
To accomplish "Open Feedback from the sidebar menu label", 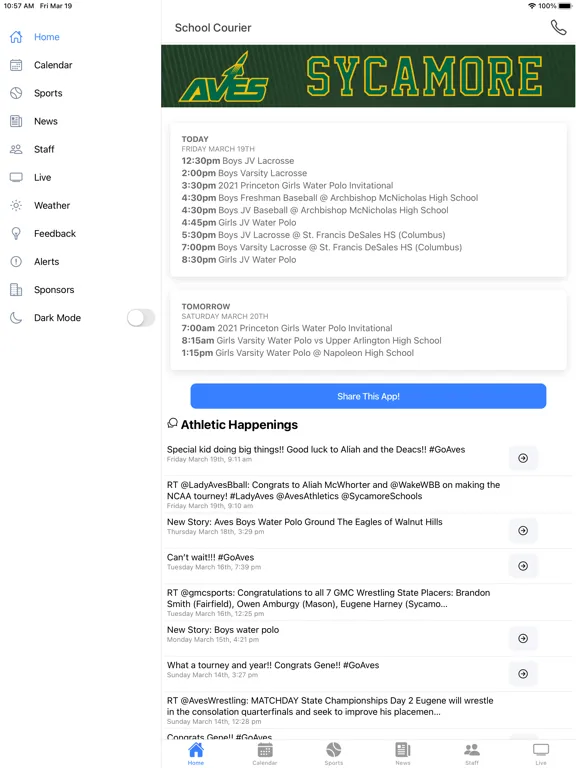I will click(x=55, y=234).
